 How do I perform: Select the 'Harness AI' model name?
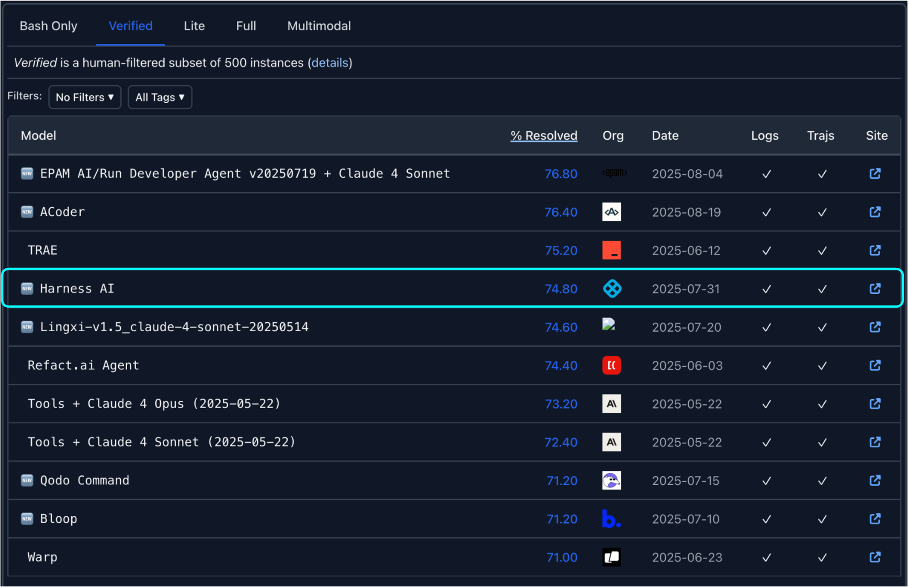[77, 289]
